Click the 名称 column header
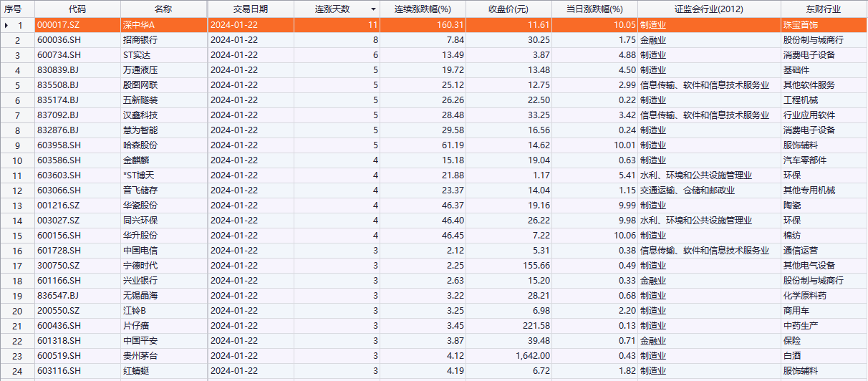 [x=163, y=9]
